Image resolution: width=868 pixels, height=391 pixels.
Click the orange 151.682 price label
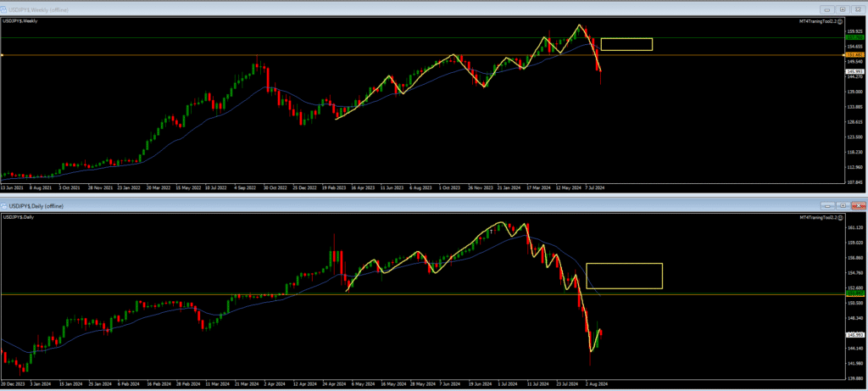point(855,55)
